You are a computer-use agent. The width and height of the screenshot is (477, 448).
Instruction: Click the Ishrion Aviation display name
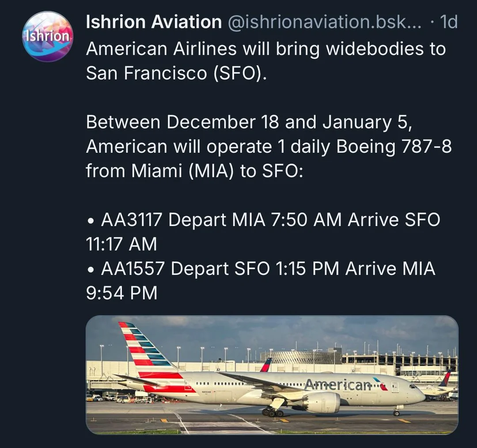[x=154, y=22]
